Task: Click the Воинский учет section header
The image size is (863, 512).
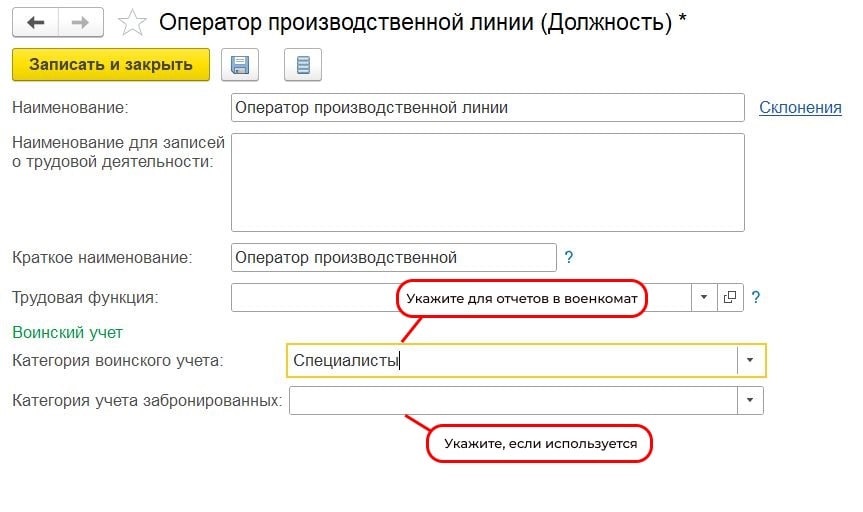Action: coord(66,331)
